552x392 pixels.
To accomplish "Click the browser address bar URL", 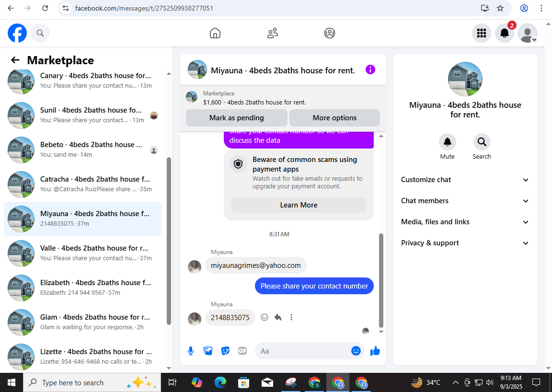I will click(144, 8).
